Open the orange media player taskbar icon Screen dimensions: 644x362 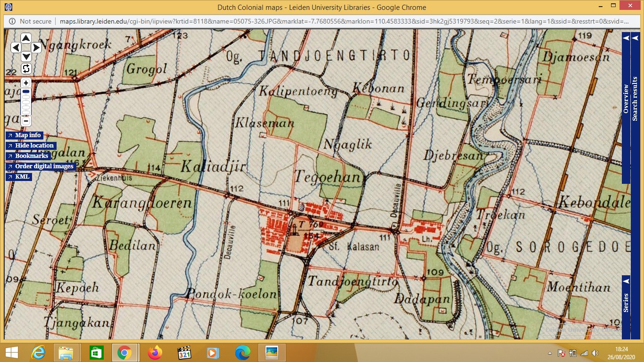(213, 353)
